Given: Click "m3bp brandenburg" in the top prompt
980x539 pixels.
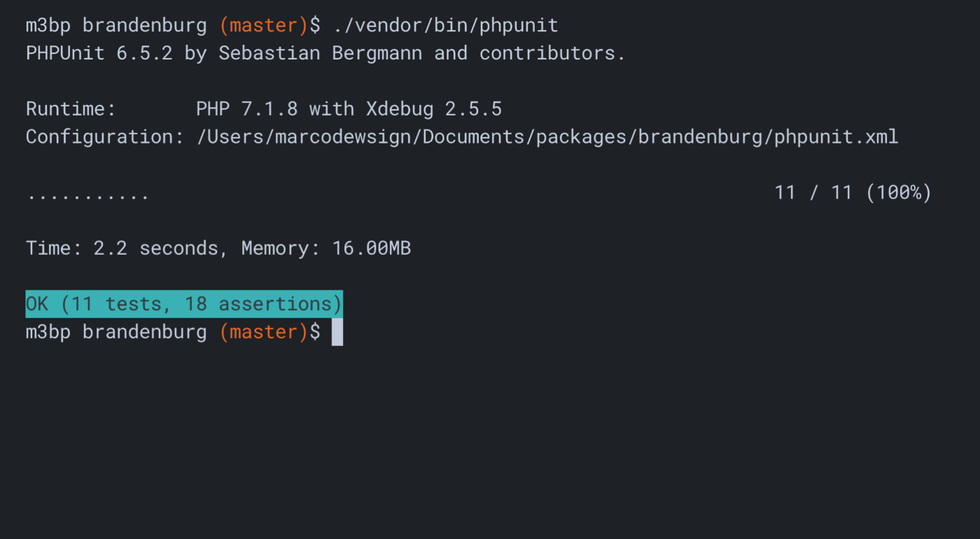Looking at the screenshot, I should (116, 26).
